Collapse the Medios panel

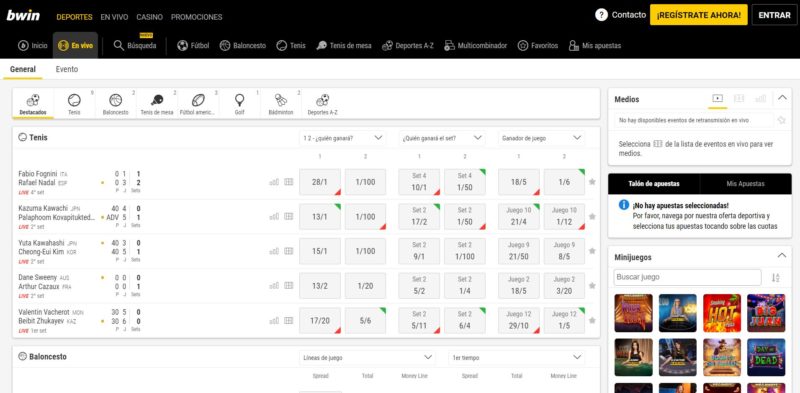click(x=782, y=98)
